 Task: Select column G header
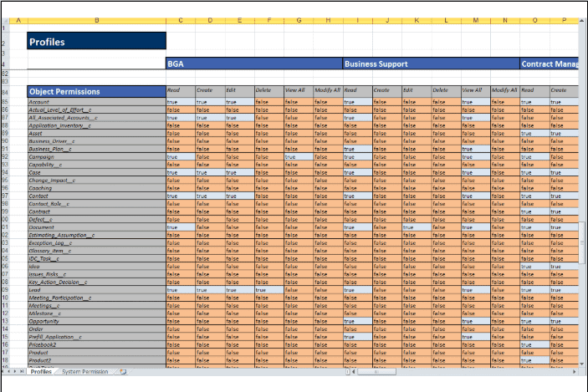[299, 21]
